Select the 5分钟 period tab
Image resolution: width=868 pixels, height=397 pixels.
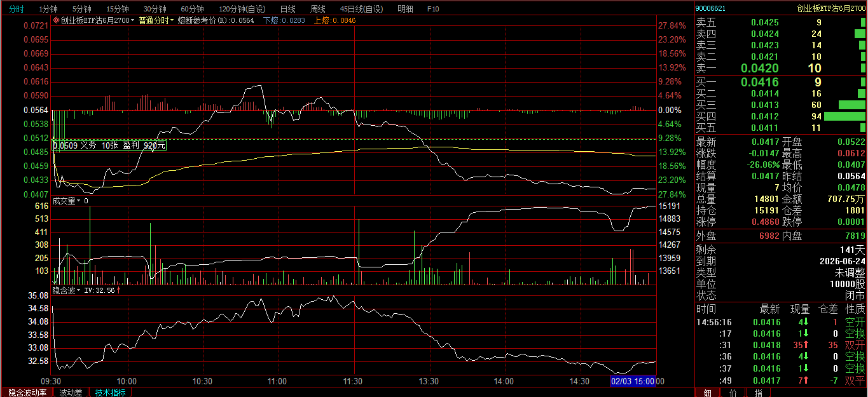click(x=81, y=9)
